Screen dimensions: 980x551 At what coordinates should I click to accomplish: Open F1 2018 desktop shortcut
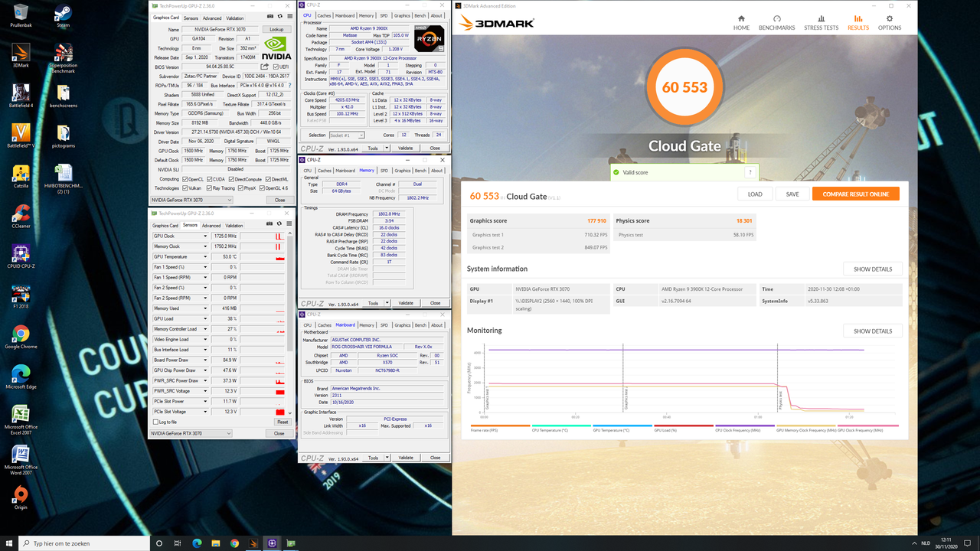[21, 295]
